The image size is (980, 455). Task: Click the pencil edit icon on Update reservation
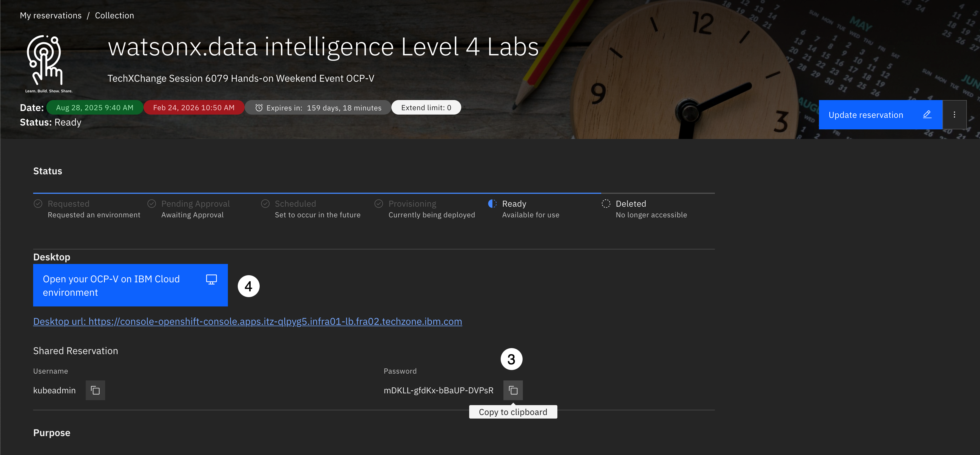coord(927,115)
